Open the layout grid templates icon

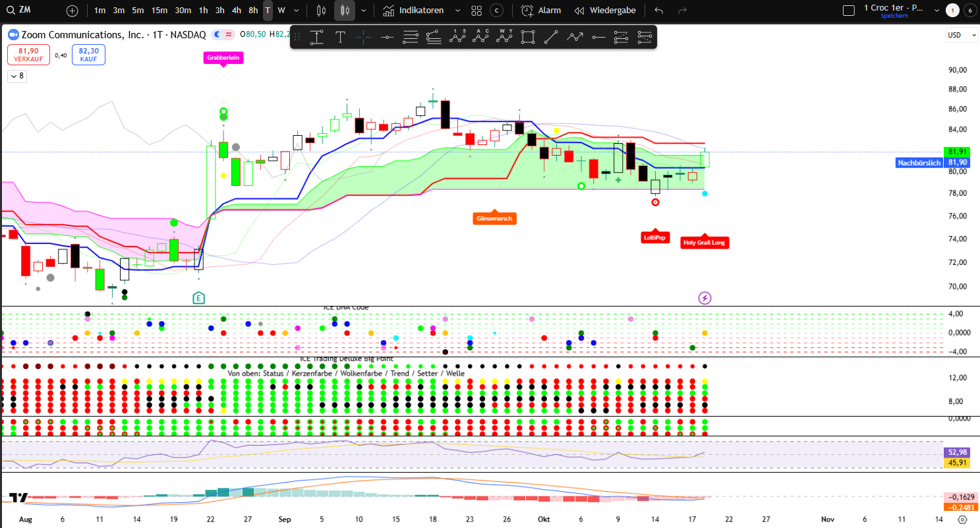[476, 11]
